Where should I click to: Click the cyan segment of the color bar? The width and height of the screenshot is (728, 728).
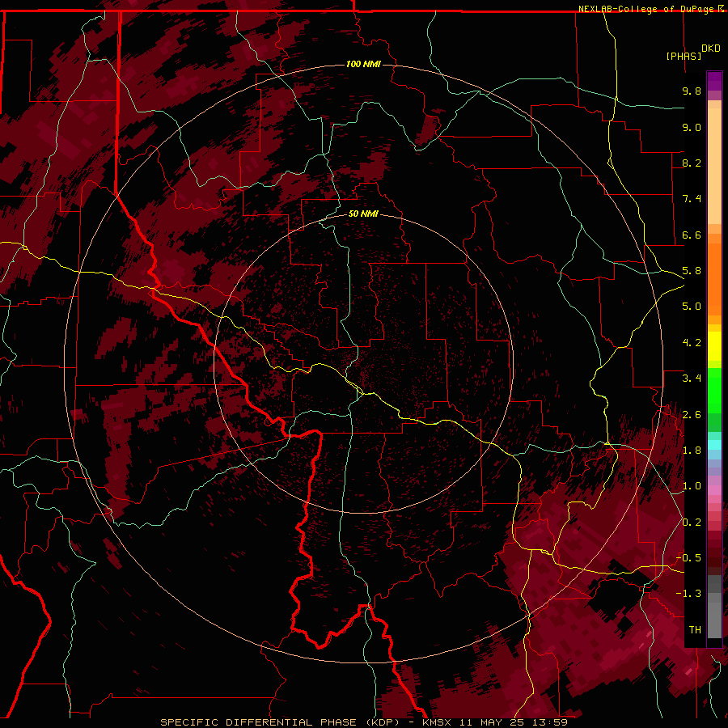714,445
